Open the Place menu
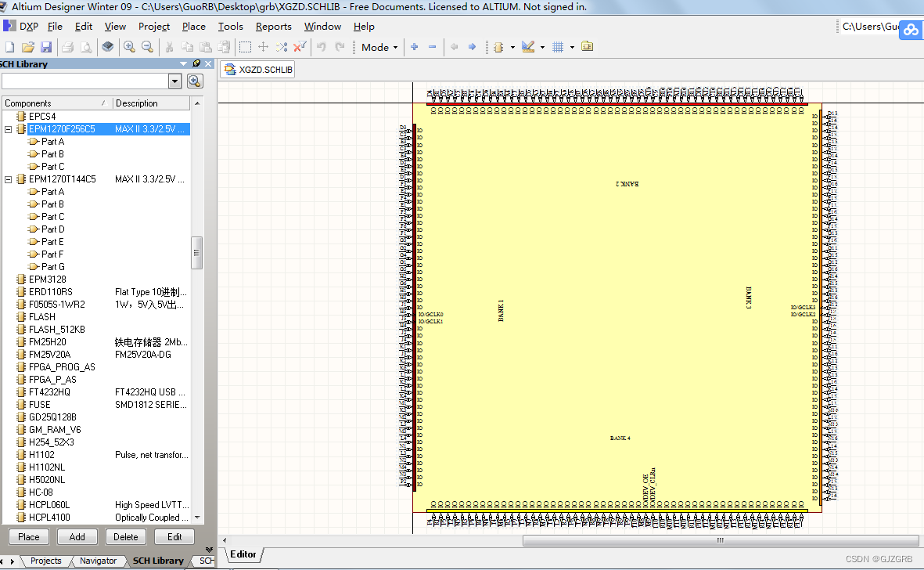Screen dimensions: 924x570 (193, 26)
